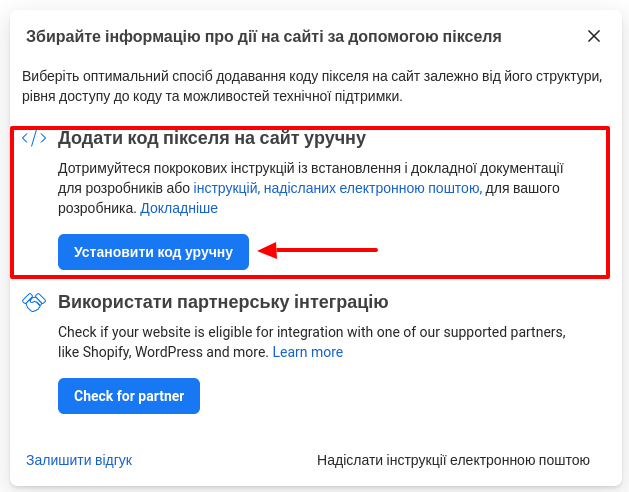The image size is (629, 492).
Task: Click the code brackets icon
Action: pos(34,138)
